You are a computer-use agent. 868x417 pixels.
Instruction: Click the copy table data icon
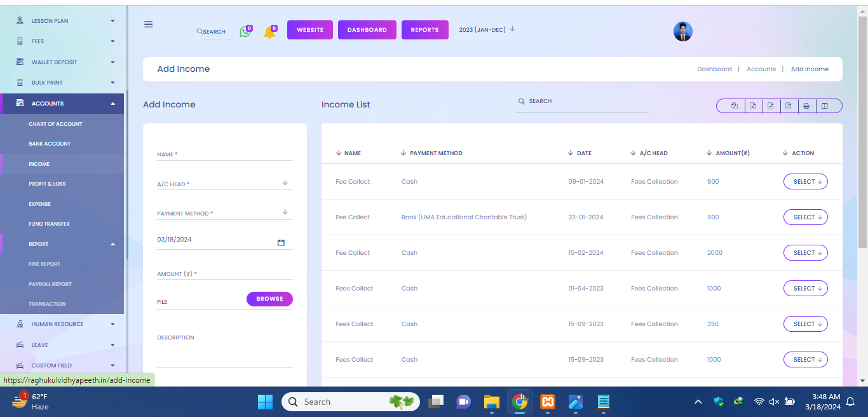pos(735,106)
